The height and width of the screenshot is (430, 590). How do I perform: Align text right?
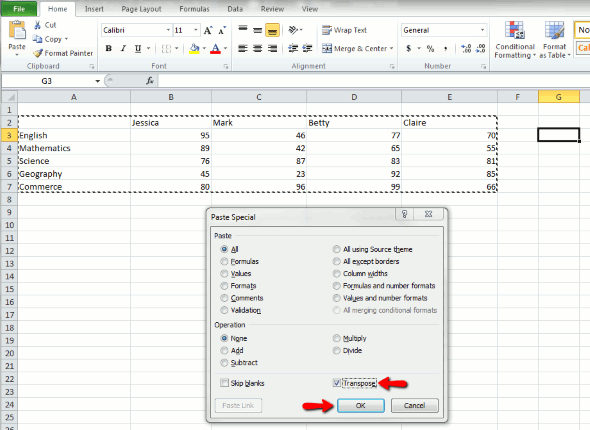[x=272, y=48]
